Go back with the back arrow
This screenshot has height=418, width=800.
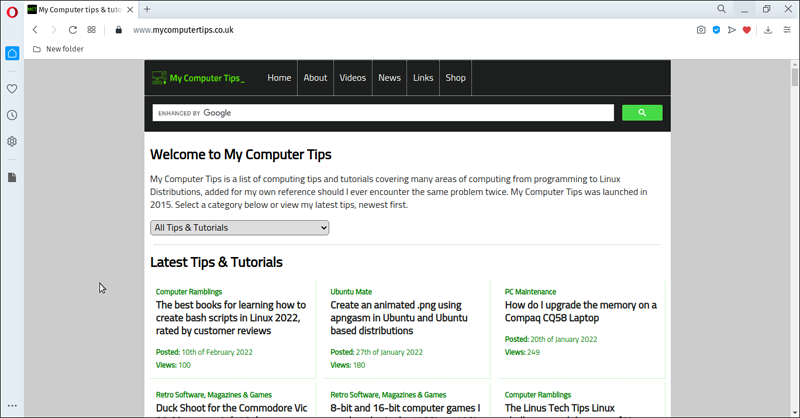(x=35, y=30)
